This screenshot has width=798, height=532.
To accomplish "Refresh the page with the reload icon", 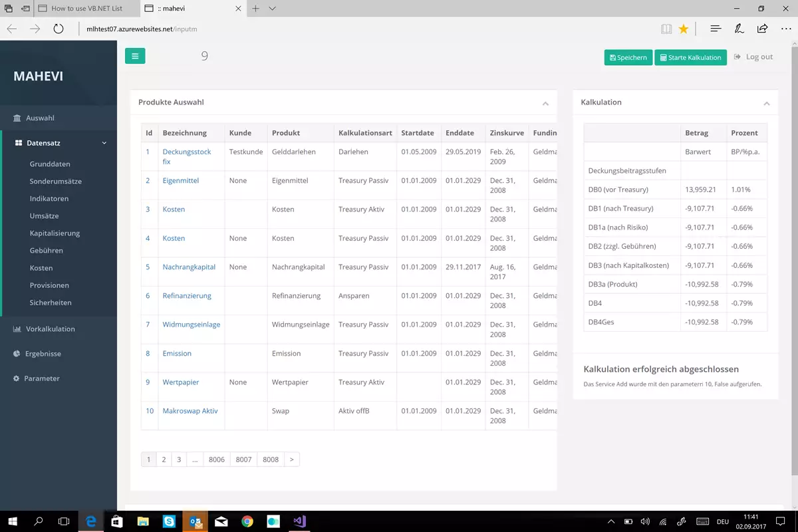I will pos(59,29).
